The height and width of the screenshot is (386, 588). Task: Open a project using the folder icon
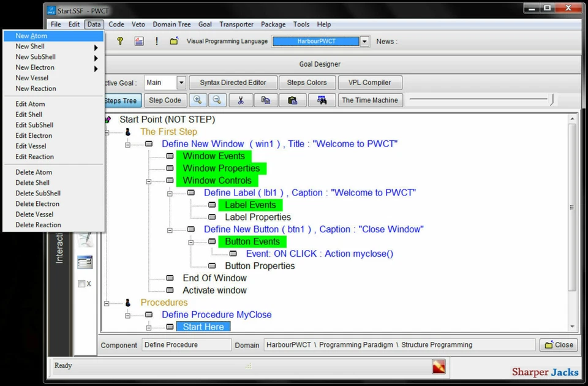(175, 41)
